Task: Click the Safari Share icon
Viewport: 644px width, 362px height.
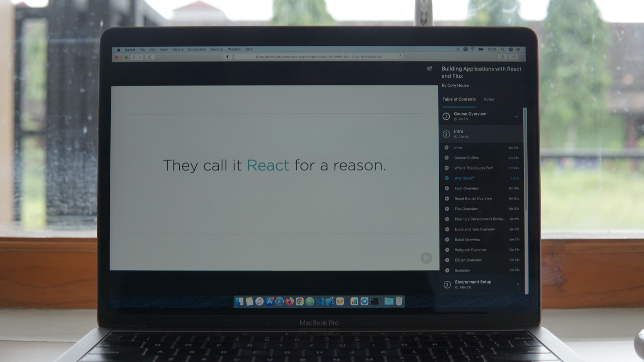Action: (x=502, y=57)
